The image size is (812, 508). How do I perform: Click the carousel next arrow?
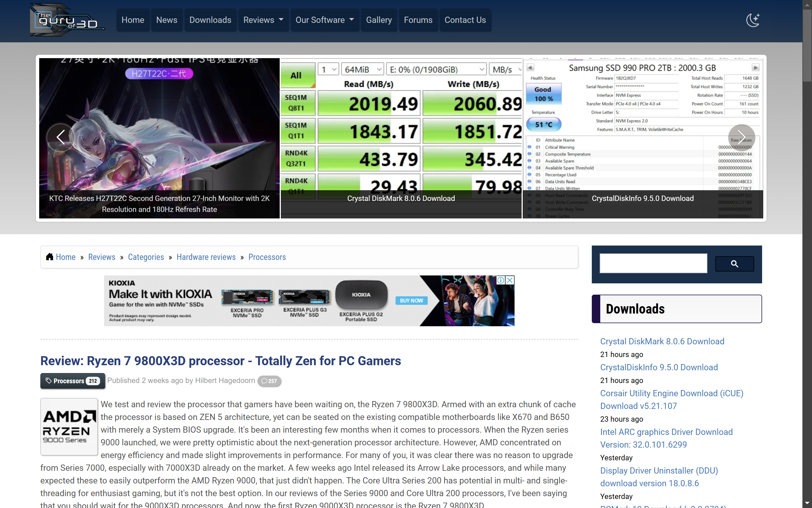pos(742,137)
